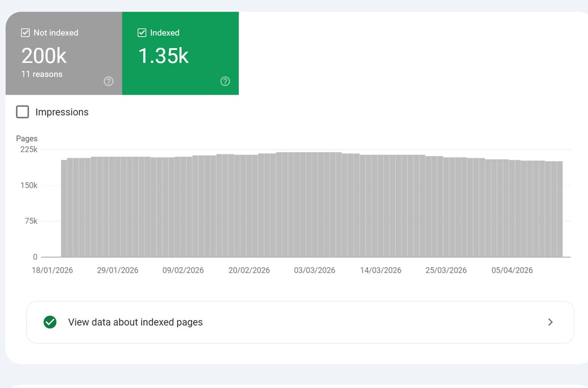Click the chart bar above 18/01/2026
The height and width of the screenshot is (388, 588).
(x=63, y=206)
